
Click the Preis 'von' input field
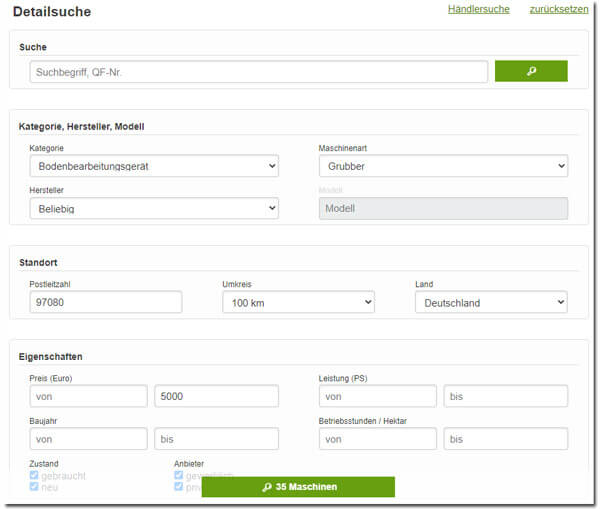click(88, 396)
